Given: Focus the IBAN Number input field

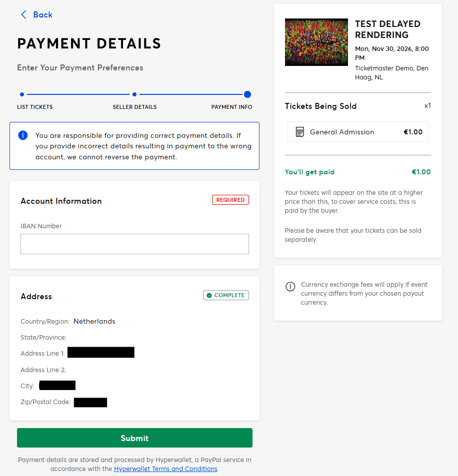Looking at the screenshot, I should pyautogui.click(x=134, y=244).
